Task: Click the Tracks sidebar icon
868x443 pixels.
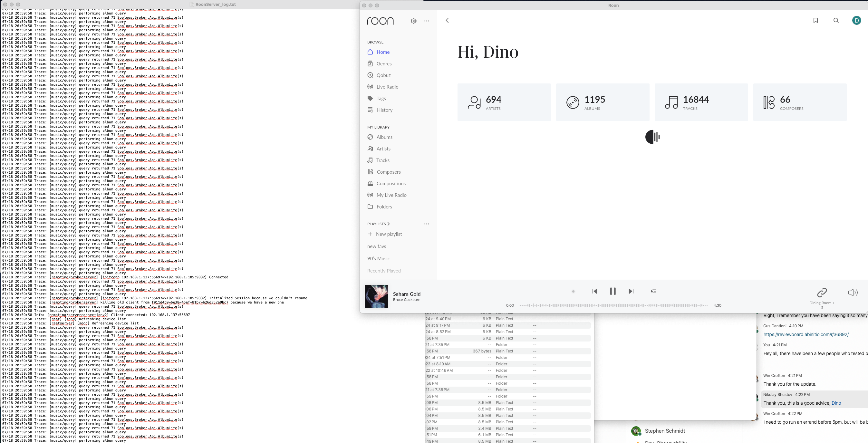Action: click(370, 160)
